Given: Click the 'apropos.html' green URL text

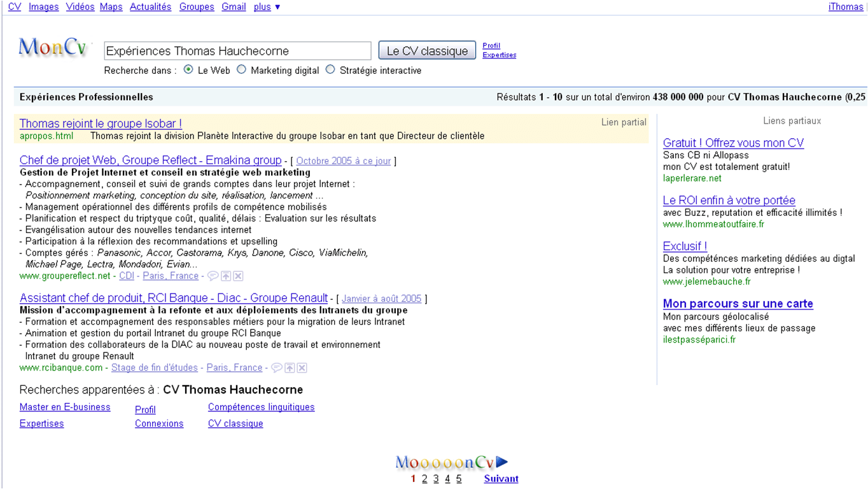Looking at the screenshot, I should pyautogui.click(x=46, y=136).
